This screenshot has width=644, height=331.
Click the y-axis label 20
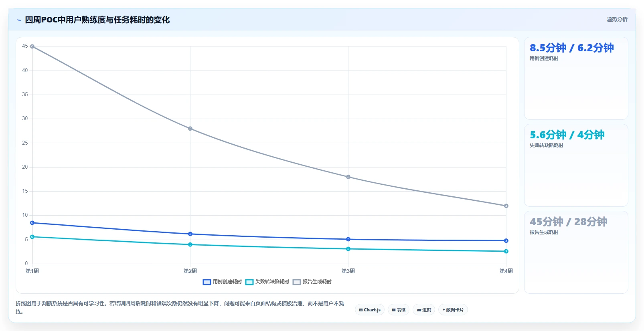(x=25, y=167)
